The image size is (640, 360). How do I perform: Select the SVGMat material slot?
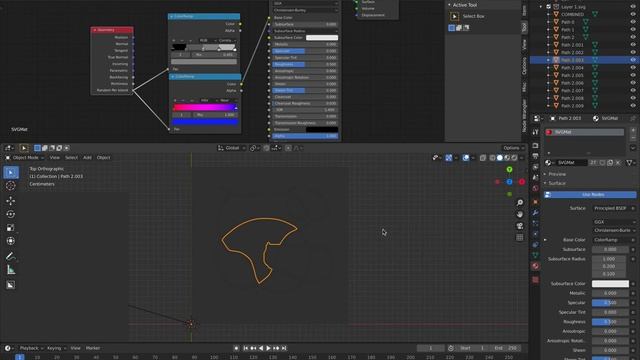[x=584, y=132]
